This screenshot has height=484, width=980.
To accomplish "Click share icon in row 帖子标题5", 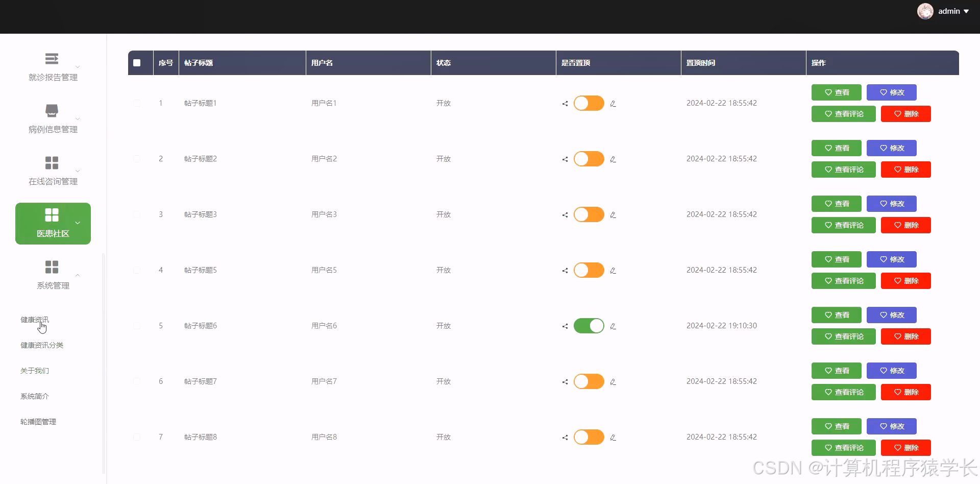I will (565, 271).
